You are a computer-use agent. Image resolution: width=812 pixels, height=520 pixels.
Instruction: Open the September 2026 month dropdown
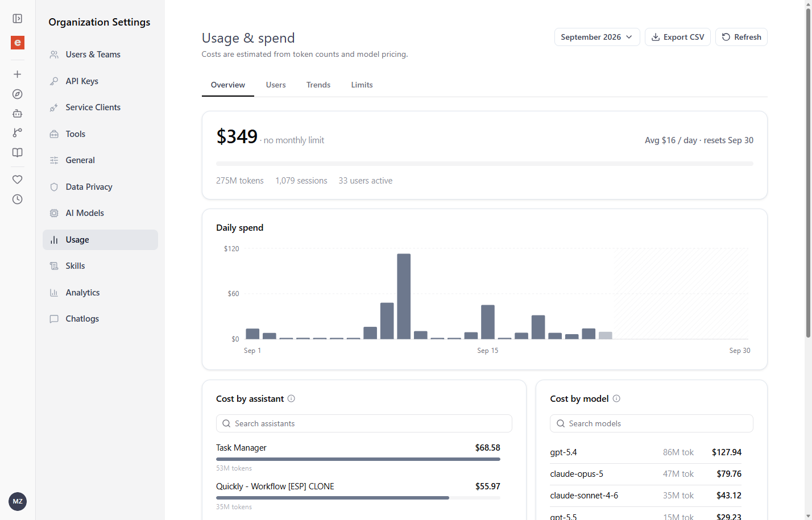coord(597,37)
